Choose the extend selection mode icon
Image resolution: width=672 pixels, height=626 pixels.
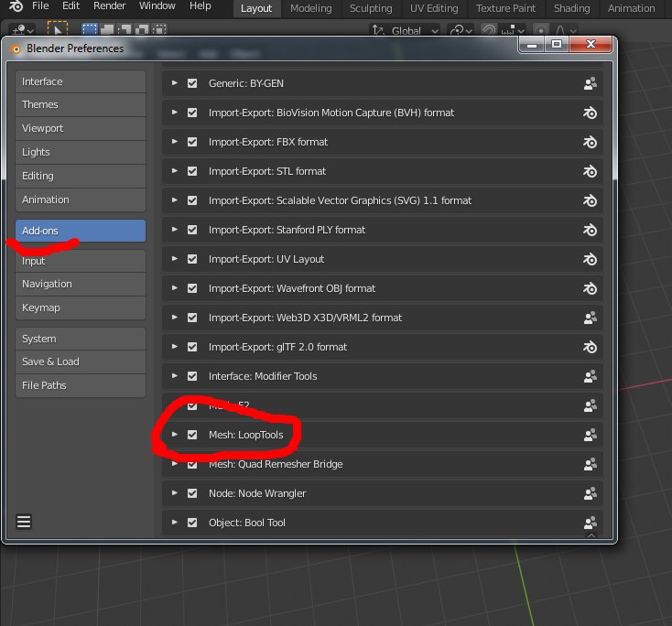(107, 29)
